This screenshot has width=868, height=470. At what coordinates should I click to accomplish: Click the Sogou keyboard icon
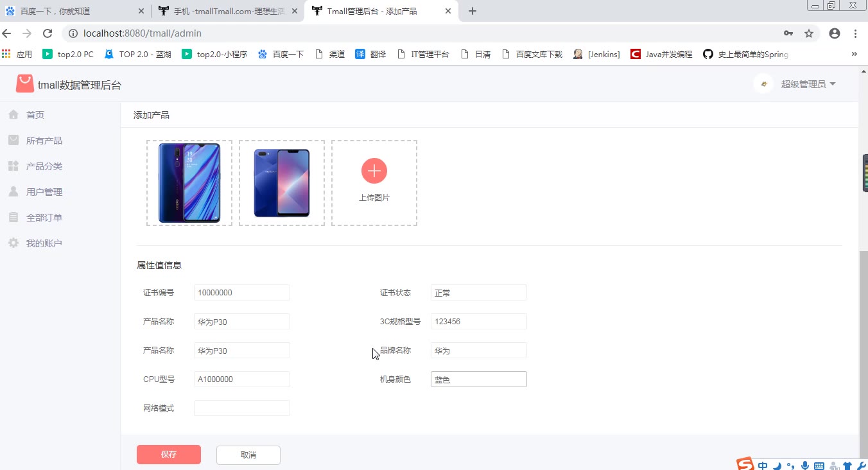coord(819,466)
